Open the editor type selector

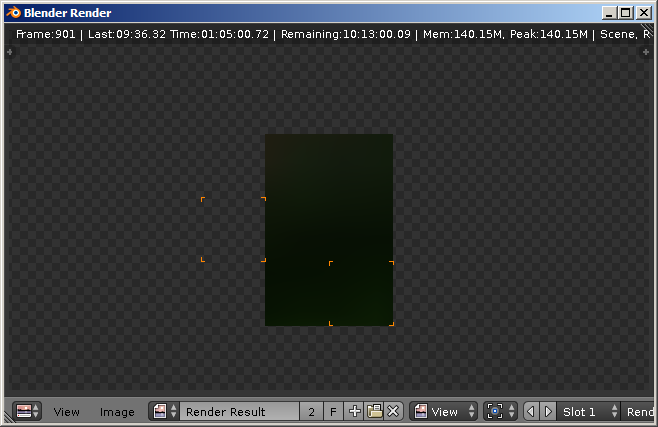(x=27, y=411)
